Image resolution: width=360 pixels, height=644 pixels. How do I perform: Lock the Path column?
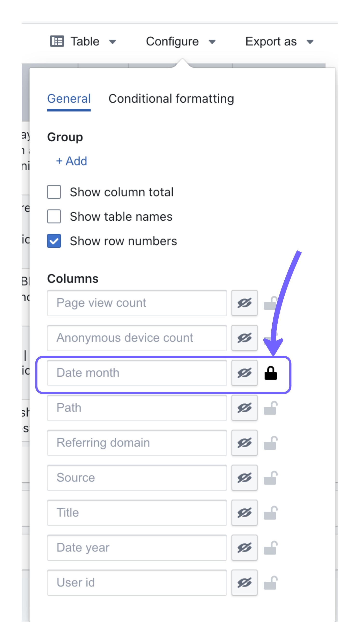(270, 408)
